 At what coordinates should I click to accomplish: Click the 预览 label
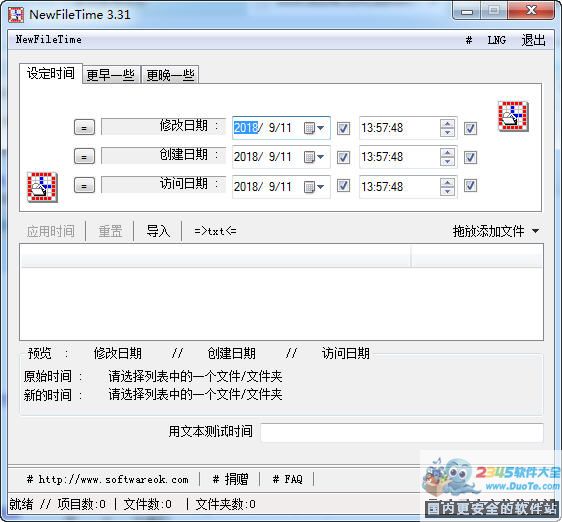39,353
